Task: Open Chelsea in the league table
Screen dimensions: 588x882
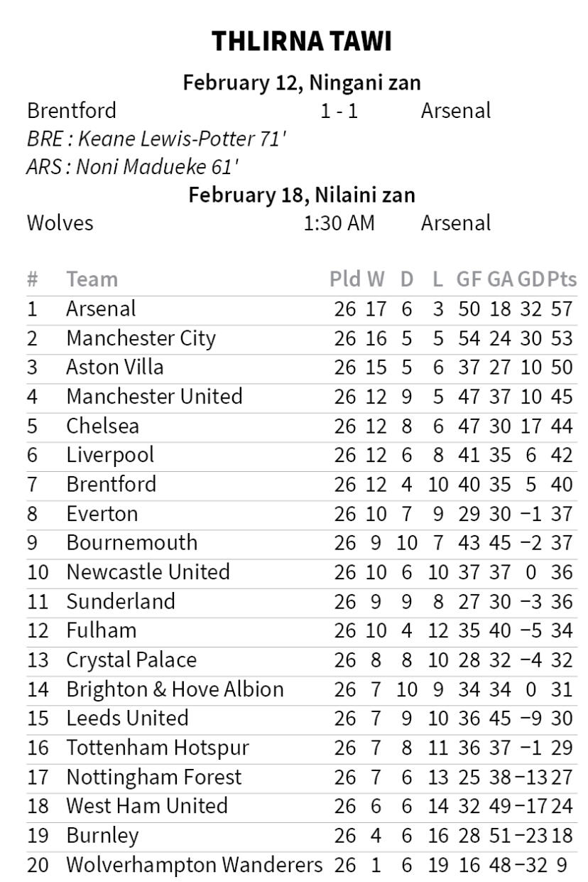Action: 102,426
